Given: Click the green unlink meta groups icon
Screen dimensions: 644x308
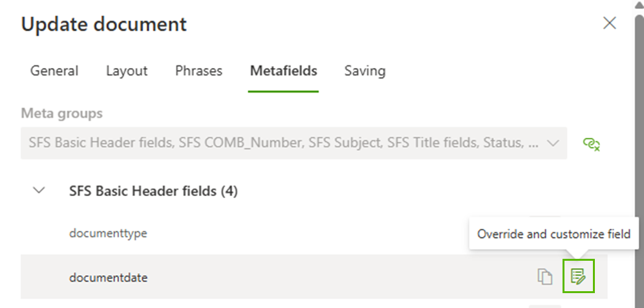Looking at the screenshot, I should [x=591, y=144].
